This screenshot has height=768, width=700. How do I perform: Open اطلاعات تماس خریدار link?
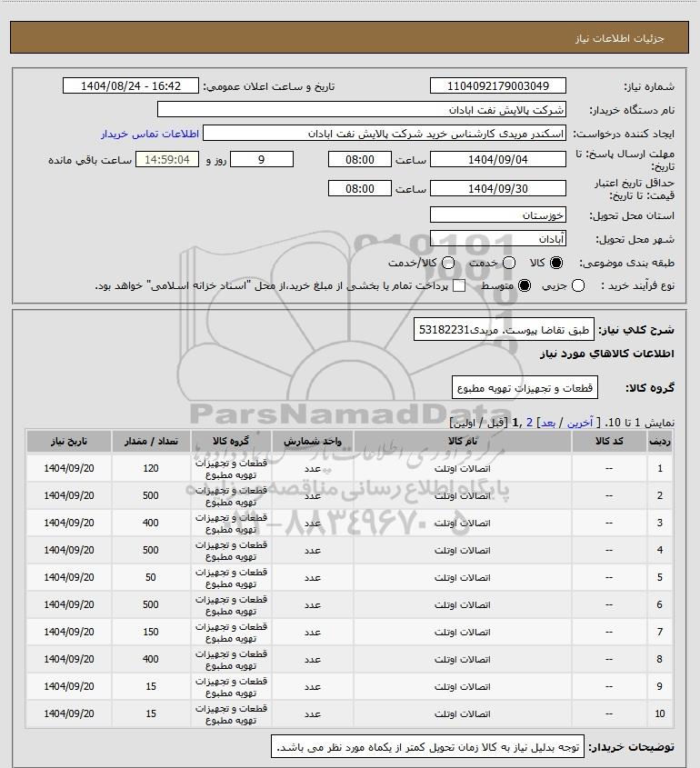150,134
